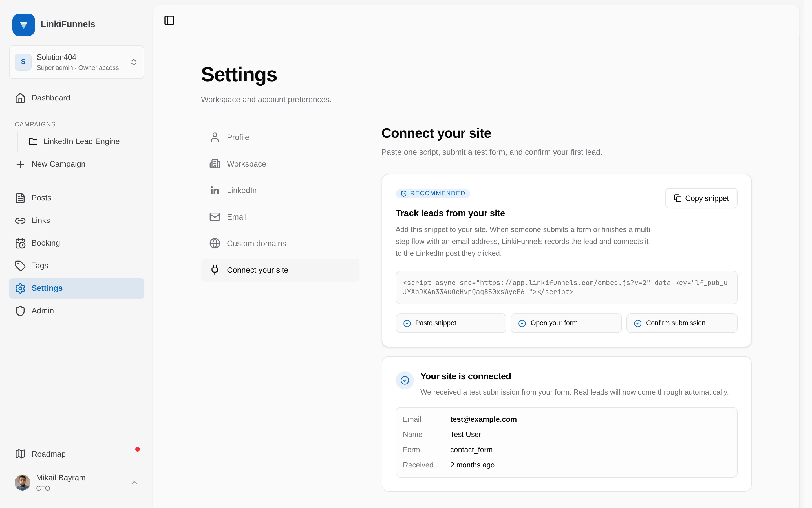Click the Email envelope icon

(215, 217)
